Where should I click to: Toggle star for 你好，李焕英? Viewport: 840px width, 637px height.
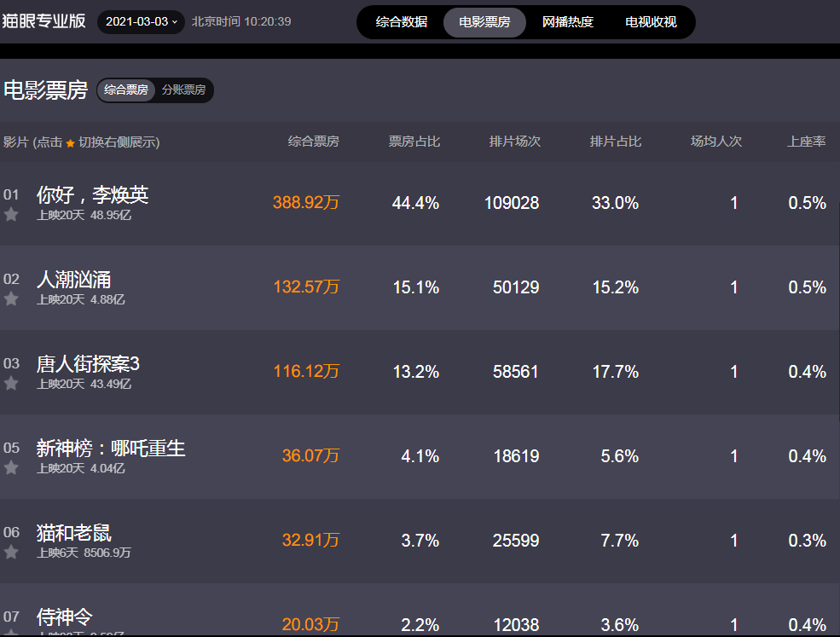pos(11,215)
